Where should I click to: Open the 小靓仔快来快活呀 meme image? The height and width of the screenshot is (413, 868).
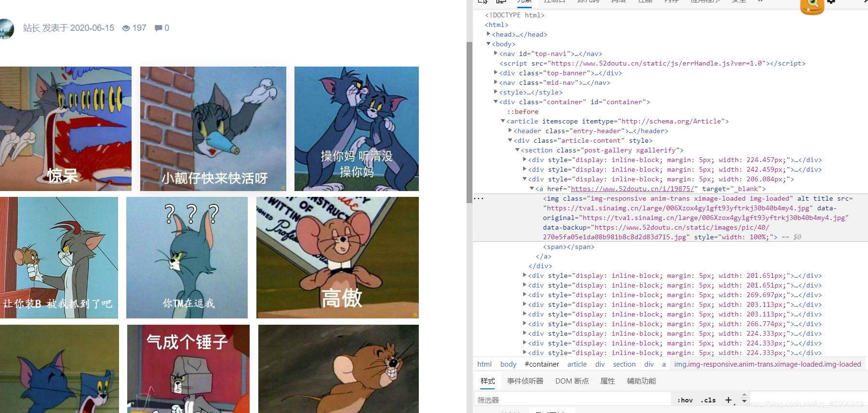coord(213,129)
